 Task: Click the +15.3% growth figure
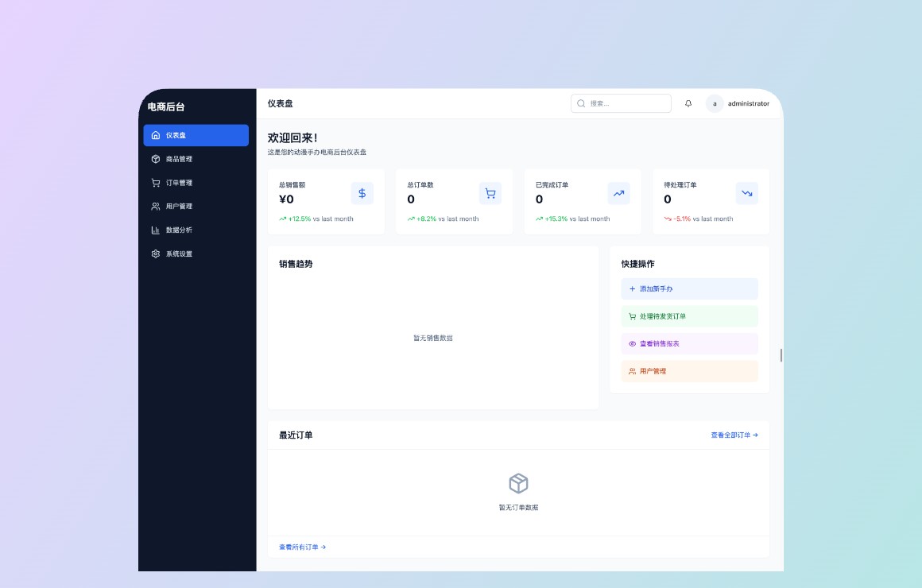556,219
